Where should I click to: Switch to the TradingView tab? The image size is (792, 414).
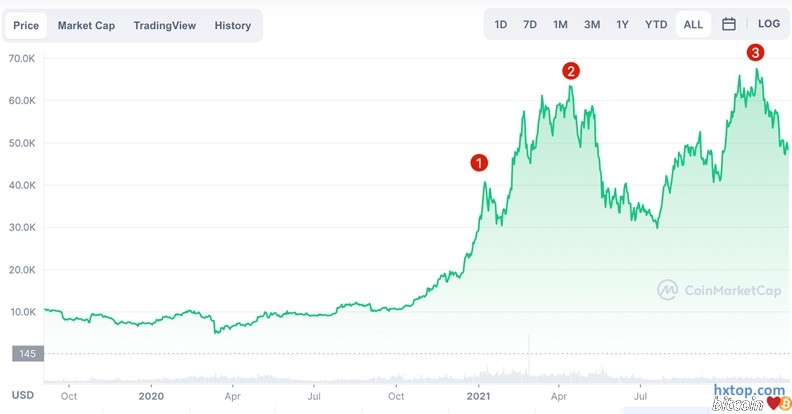coord(165,25)
